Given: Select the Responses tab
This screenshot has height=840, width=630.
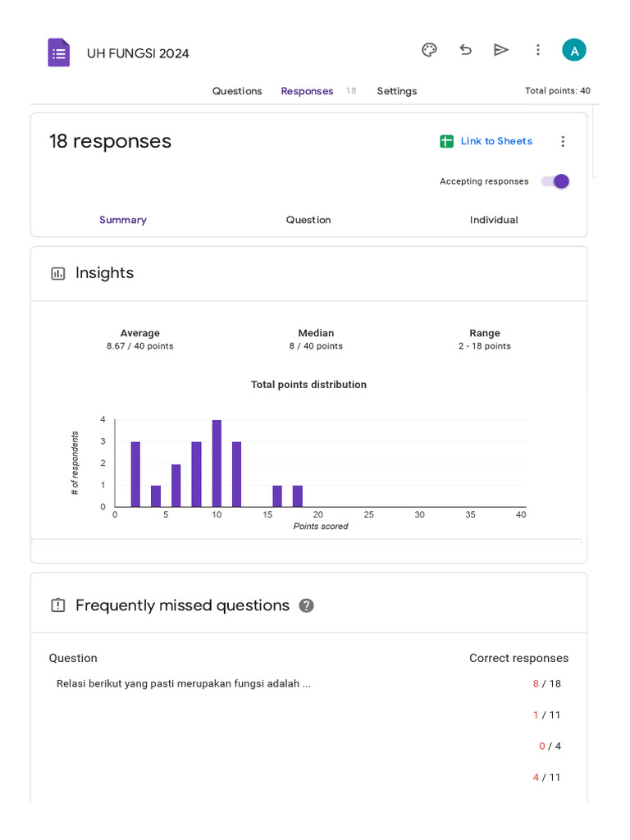Looking at the screenshot, I should point(307,91).
